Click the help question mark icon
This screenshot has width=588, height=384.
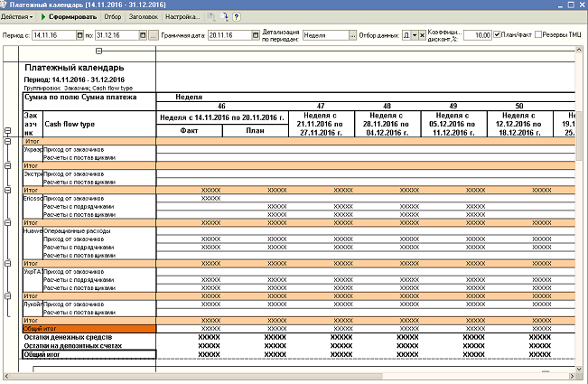pos(237,16)
